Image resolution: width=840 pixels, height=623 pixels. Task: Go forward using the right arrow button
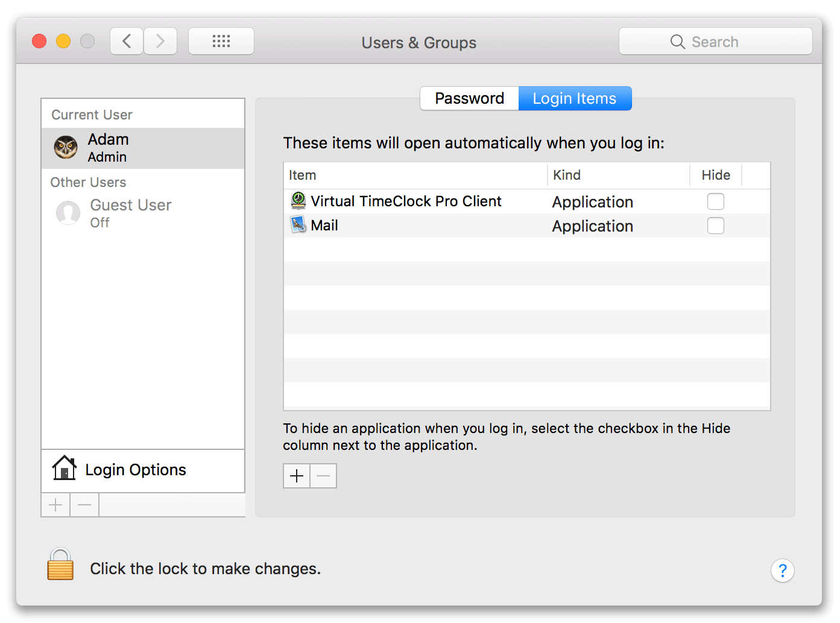160,42
